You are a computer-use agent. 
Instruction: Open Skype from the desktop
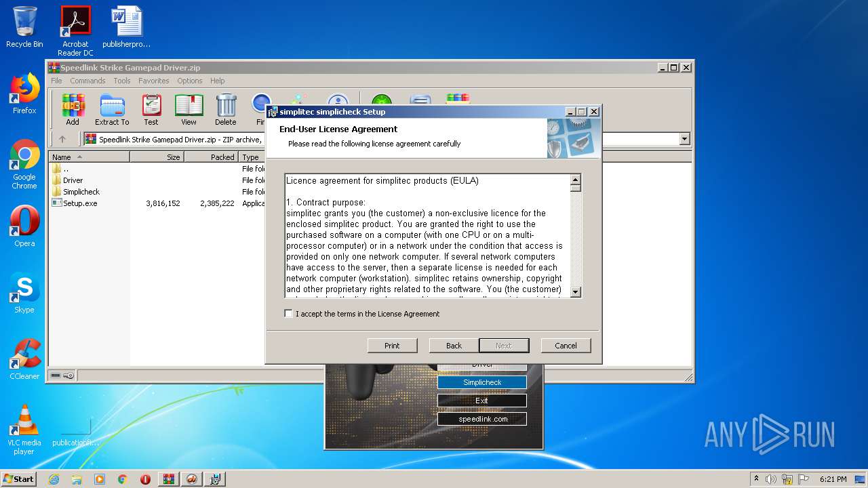(x=24, y=293)
